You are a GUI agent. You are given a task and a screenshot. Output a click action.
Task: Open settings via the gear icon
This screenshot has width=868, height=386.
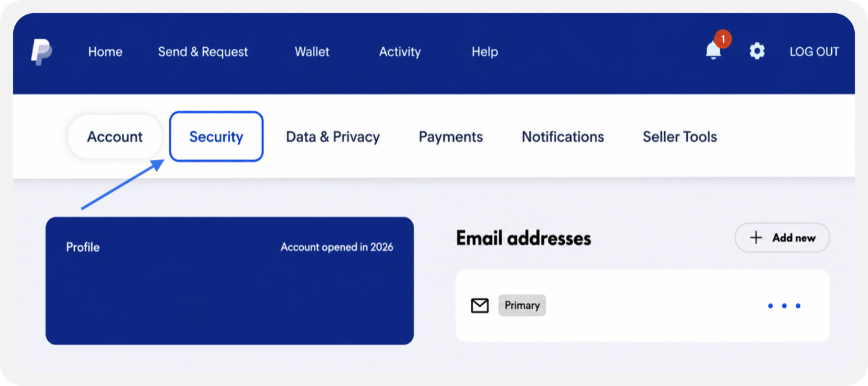[757, 51]
